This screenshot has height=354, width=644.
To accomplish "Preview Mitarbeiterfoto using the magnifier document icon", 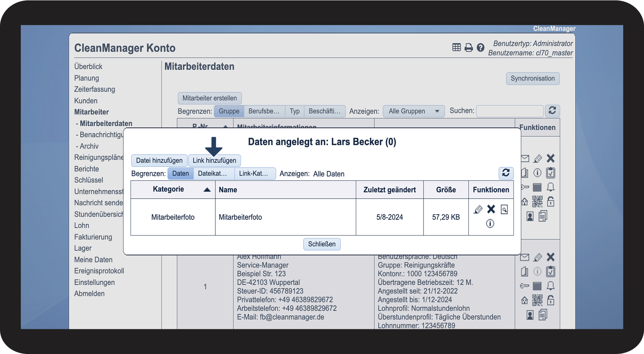I will 504,209.
